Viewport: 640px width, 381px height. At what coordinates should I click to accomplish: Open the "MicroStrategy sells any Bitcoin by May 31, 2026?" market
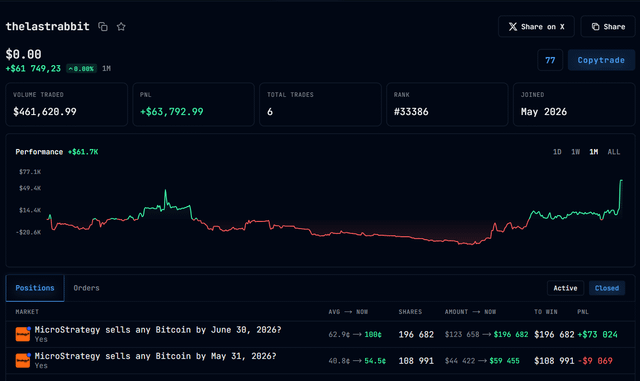[x=156, y=356]
